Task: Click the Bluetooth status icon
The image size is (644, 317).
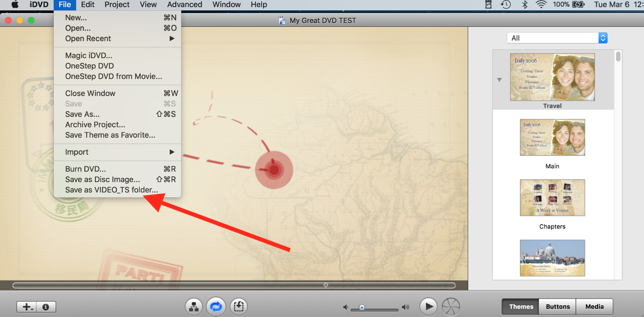Action: coord(525,5)
